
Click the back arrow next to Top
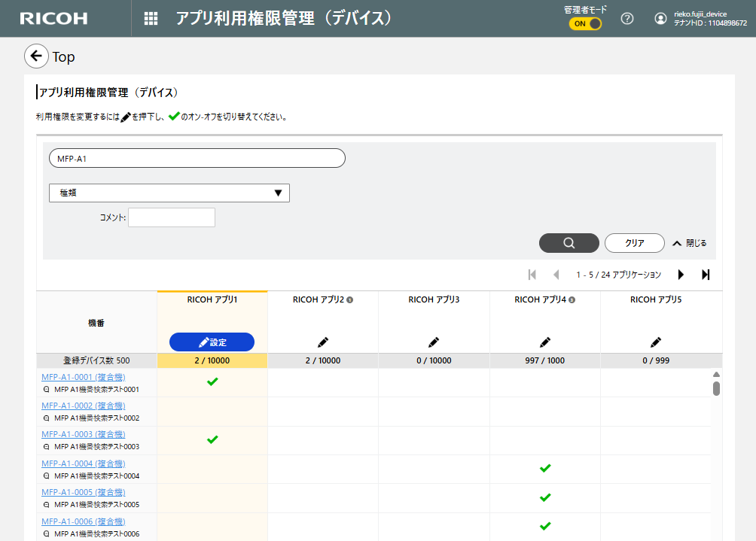coord(36,56)
